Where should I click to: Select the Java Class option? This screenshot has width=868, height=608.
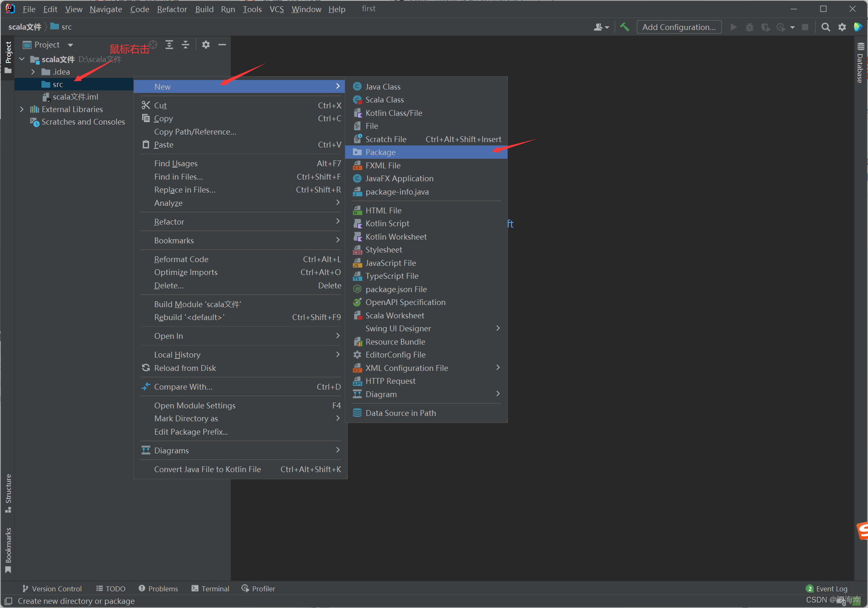point(384,86)
